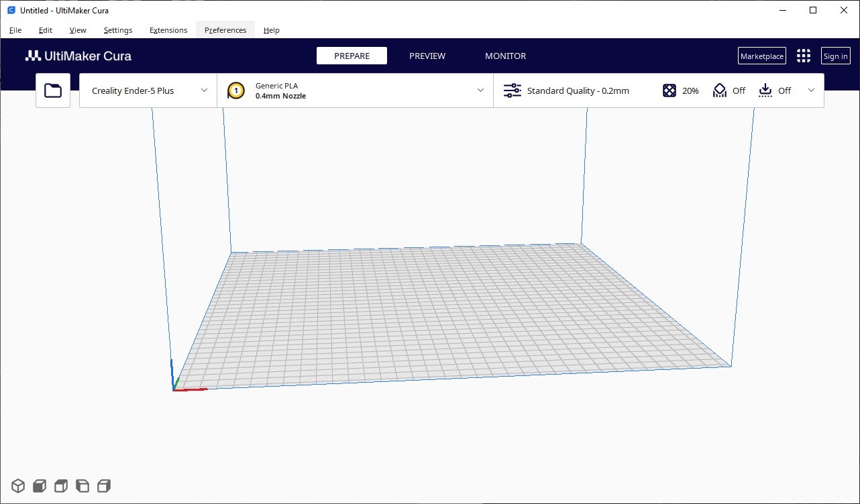Expand the print settings panel chevron
The width and height of the screenshot is (860, 504).
(x=811, y=90)
